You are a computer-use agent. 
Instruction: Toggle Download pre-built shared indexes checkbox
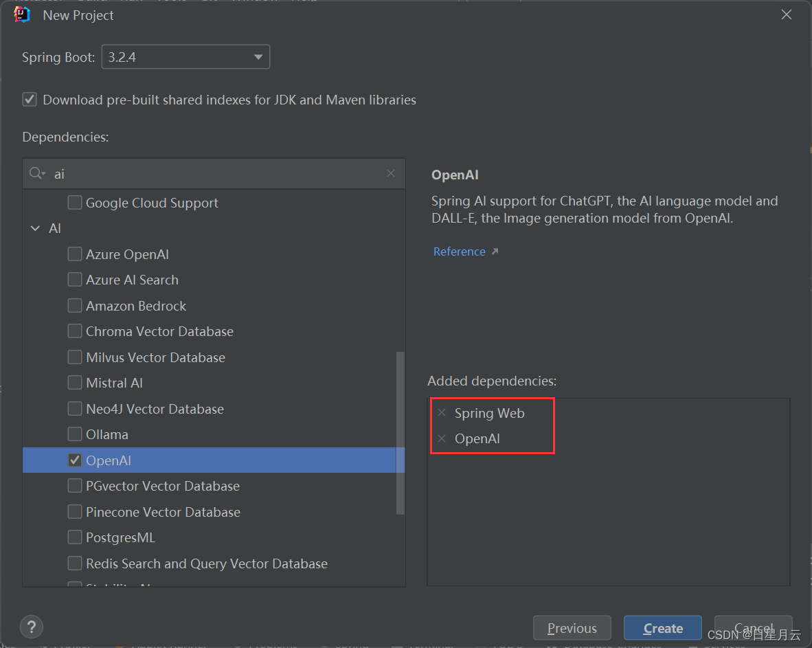(30, 100)
